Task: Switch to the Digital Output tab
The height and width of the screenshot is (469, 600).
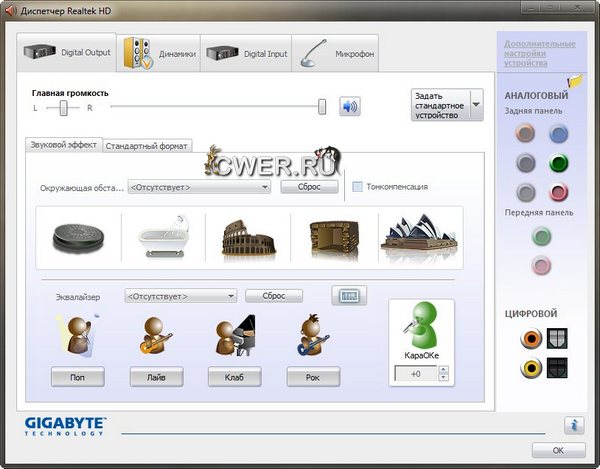Action: 66,52
